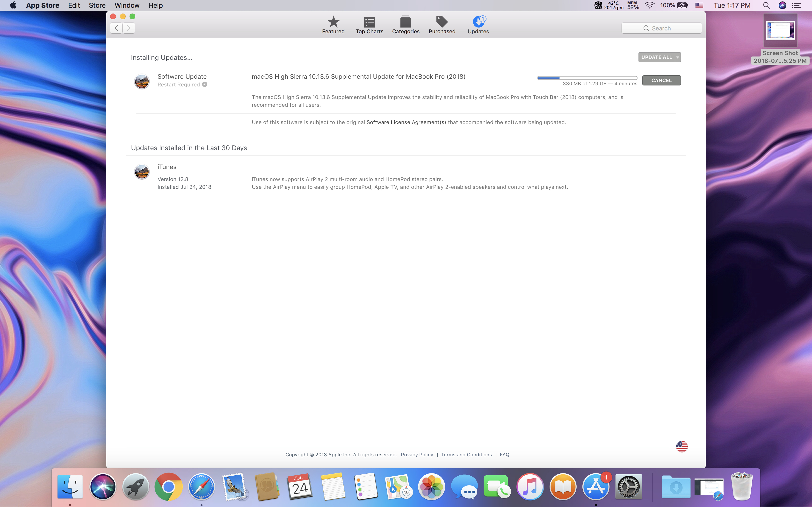Viewport: 812px width, 507px height.
Task: Open the Store menu
Action: (97, 5)
